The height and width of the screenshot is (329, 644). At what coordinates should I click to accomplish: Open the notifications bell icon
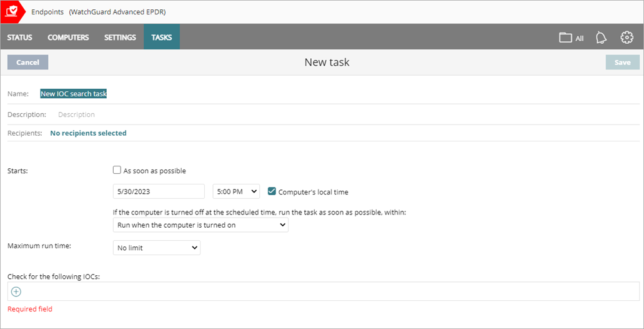[x=602, y=38]
